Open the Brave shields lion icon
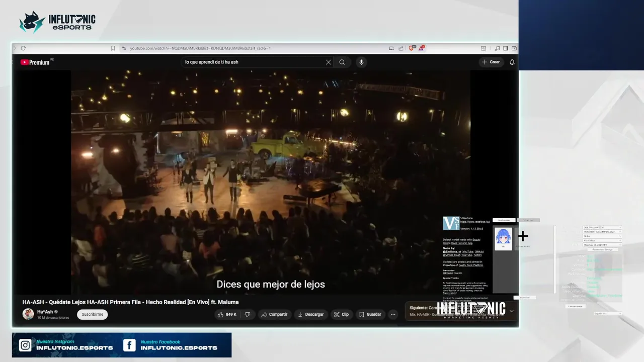644x362 pixels. [412, 48]
